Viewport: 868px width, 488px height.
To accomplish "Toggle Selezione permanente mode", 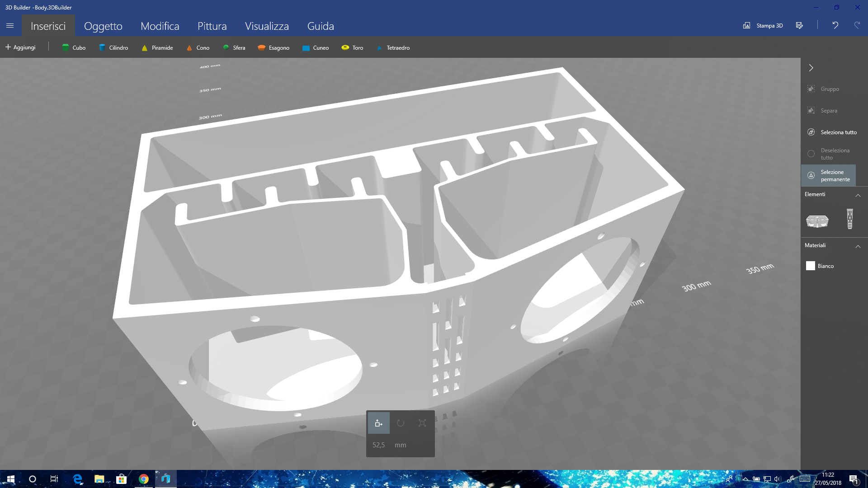I will point(828,175).
